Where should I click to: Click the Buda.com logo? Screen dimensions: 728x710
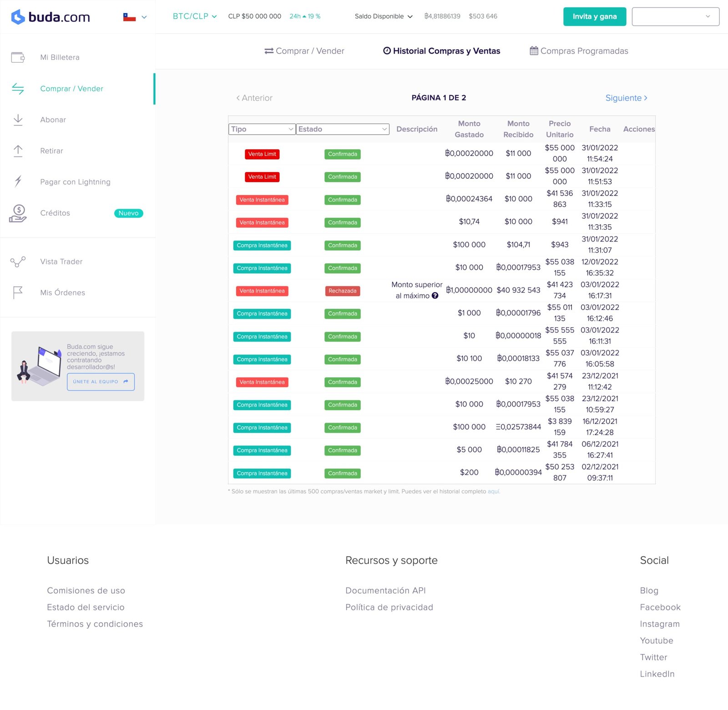pos(51,17)
